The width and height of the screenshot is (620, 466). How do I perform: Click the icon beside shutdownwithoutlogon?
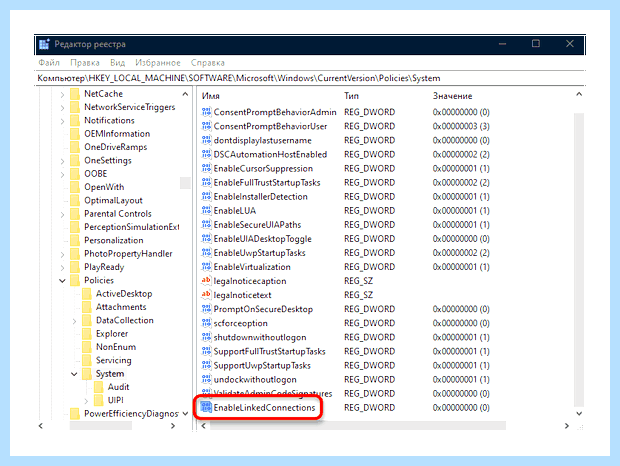[x=206, y=337]
